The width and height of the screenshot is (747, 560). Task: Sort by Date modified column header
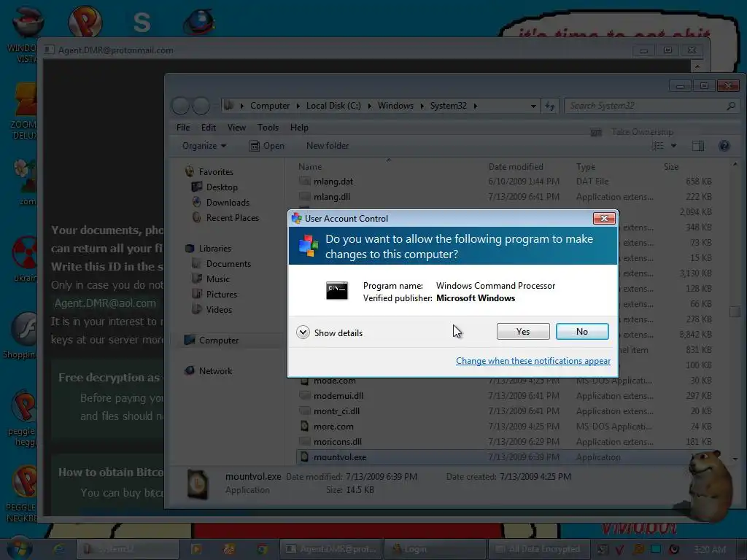tap(516, 167)
